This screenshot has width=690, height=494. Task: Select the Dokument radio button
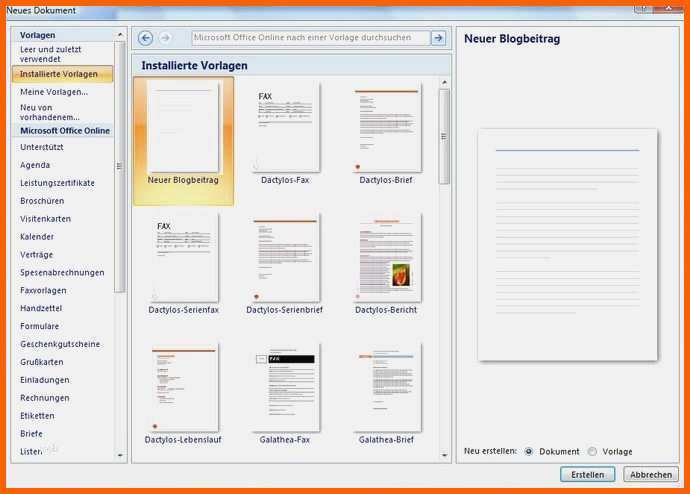coord(529,451)
